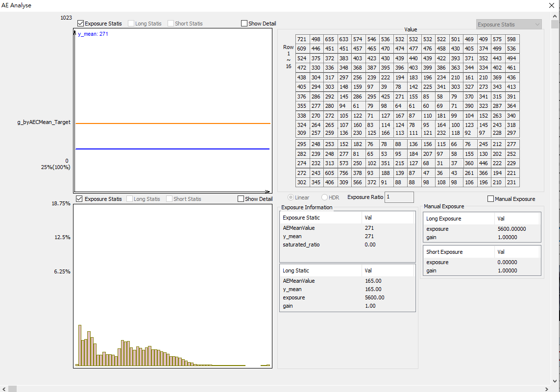
Task: Click the horizontal scrollbar left arrow
Action: [4, 389]
